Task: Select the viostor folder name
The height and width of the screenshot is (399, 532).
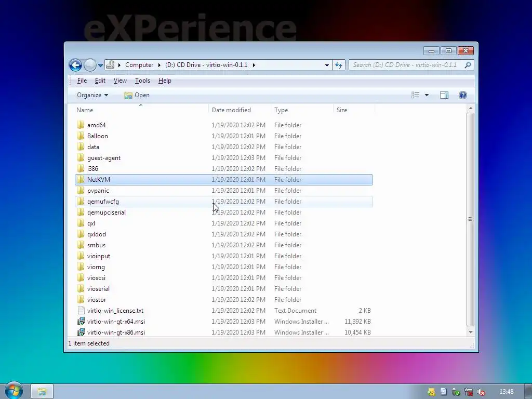Action: 97,300
